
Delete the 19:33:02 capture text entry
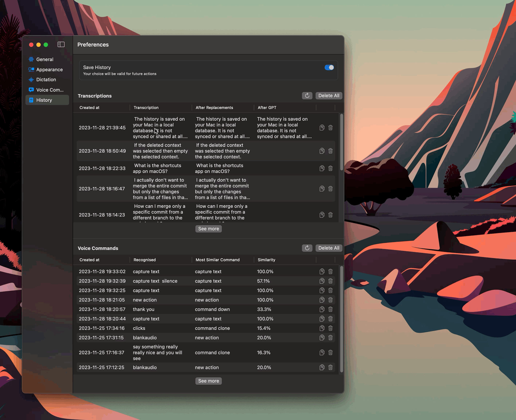coord(330,271)
